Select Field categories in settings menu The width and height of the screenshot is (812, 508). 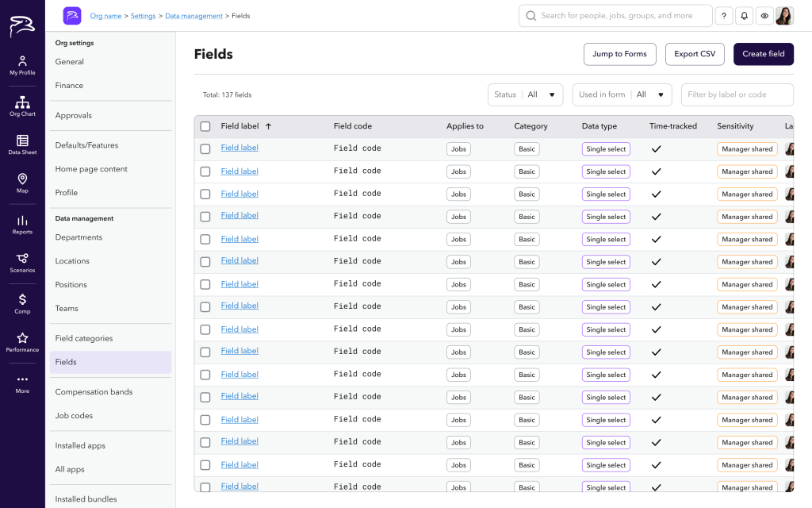(84, 338)
